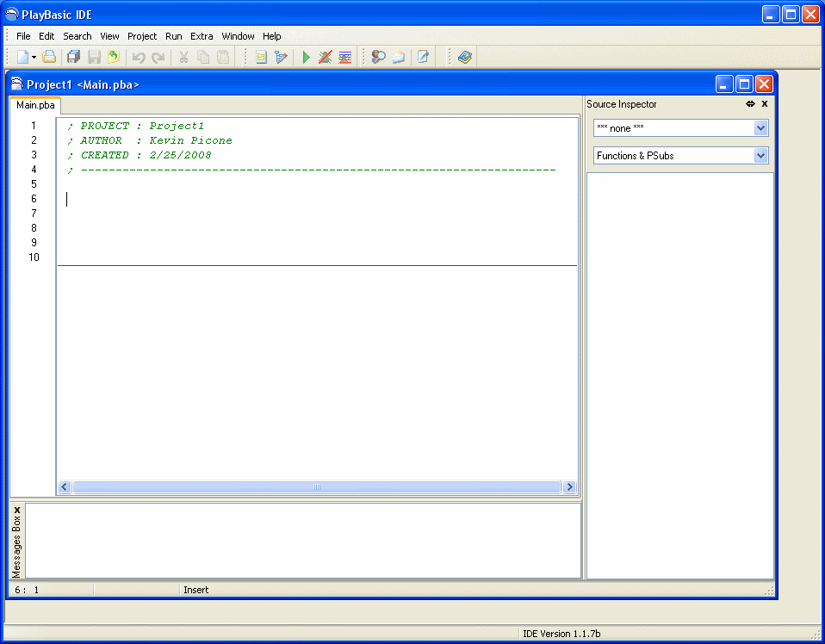Select the Main.pba editor tab
825x644 pixels.
click(x=35, y=105)
